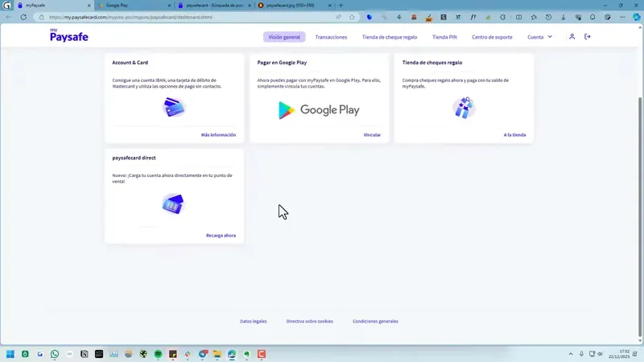Open the sticky notes app in taskbar
644x362 pixels.
click(x=173, y=354)
